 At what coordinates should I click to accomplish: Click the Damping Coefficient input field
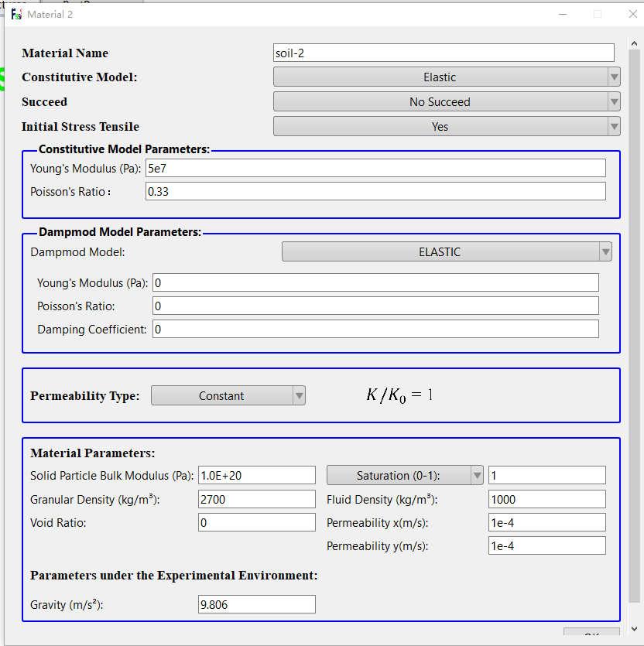(375, 329)
